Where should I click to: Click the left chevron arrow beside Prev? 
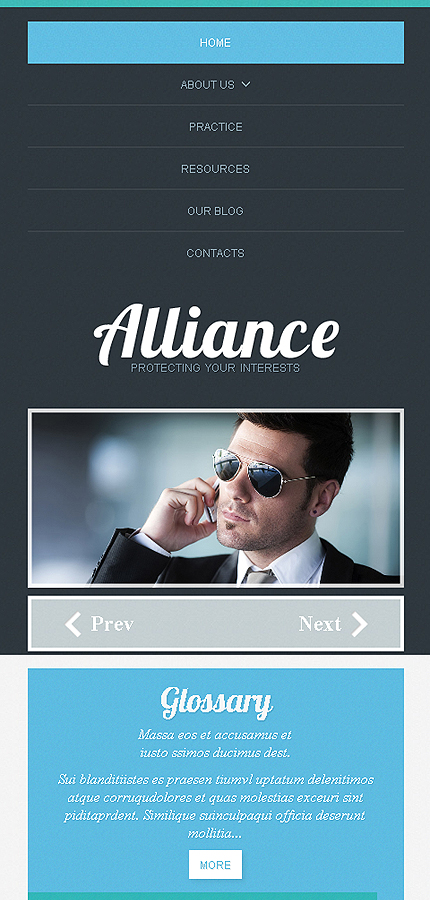point(73,624)
